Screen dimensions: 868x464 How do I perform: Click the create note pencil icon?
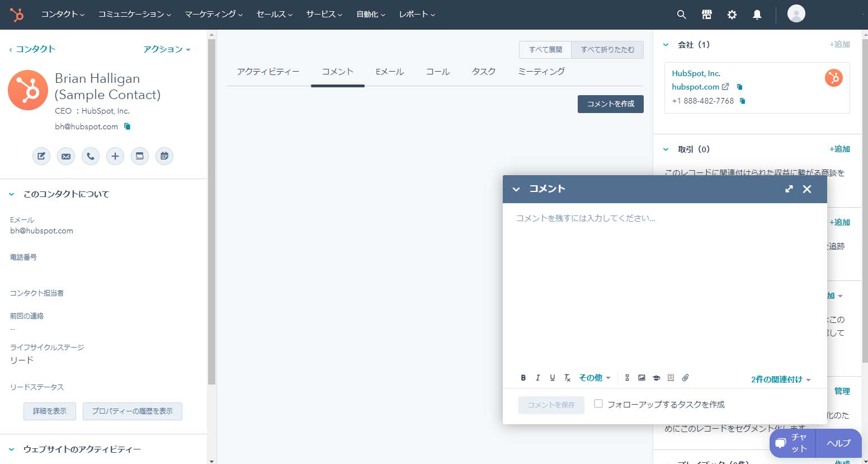point(41,156)
